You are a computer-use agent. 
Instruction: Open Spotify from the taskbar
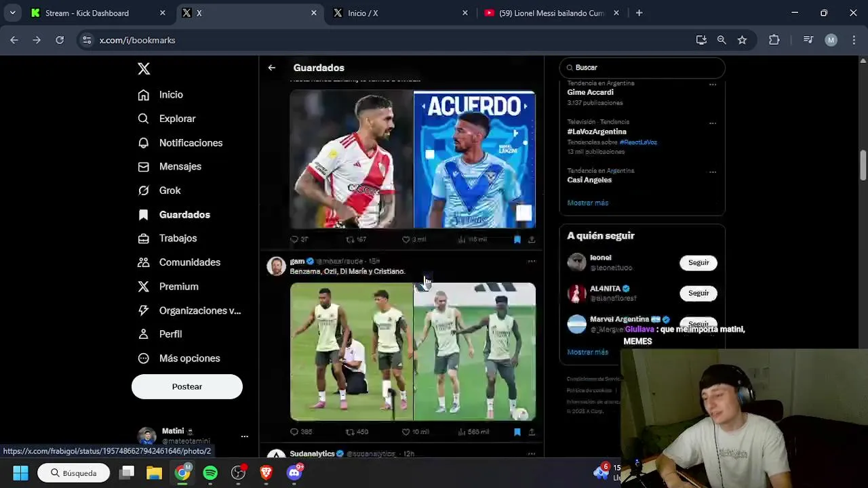(x=210, y=472)
